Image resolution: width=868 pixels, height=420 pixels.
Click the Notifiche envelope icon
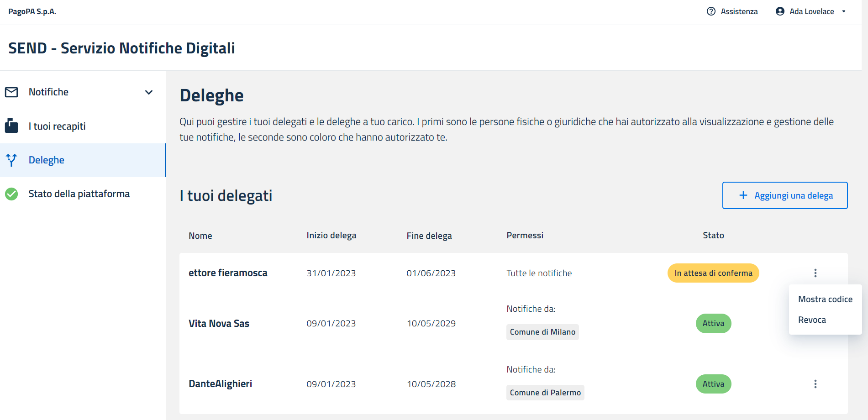pyautogui.click(x=11, y=92)
